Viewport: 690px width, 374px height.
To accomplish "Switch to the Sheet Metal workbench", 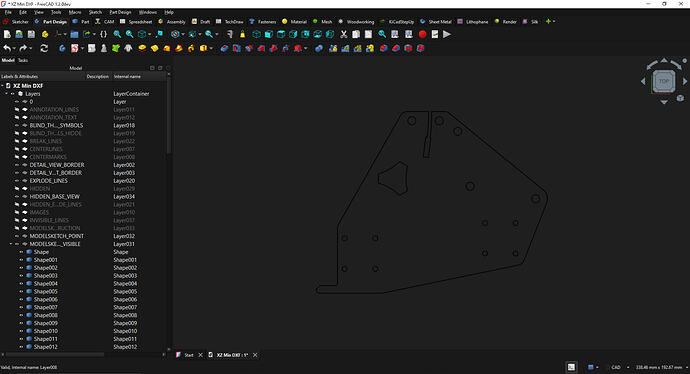I will pos(436,22).
